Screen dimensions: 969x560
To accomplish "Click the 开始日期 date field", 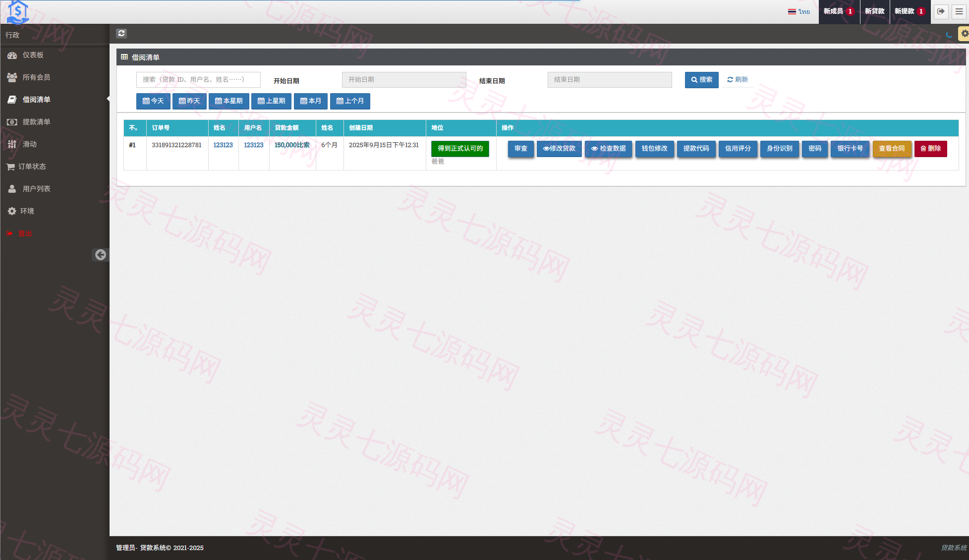I will (404, 80).
